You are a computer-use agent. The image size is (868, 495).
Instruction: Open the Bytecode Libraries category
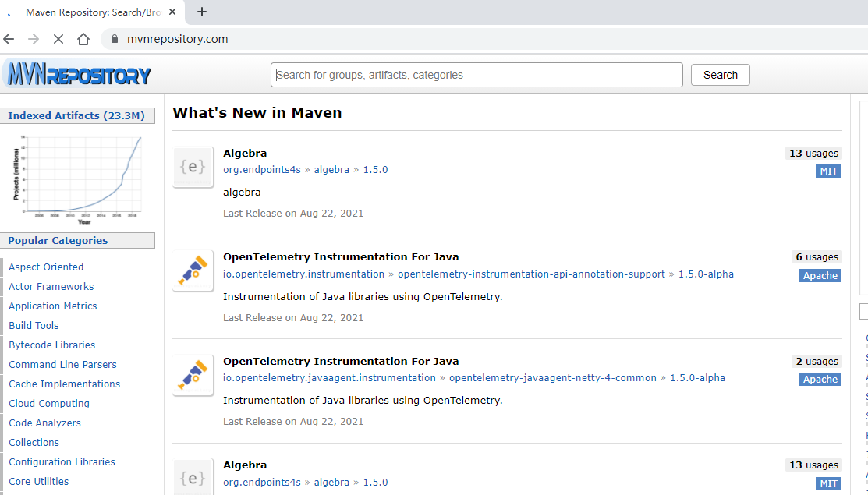51,345
